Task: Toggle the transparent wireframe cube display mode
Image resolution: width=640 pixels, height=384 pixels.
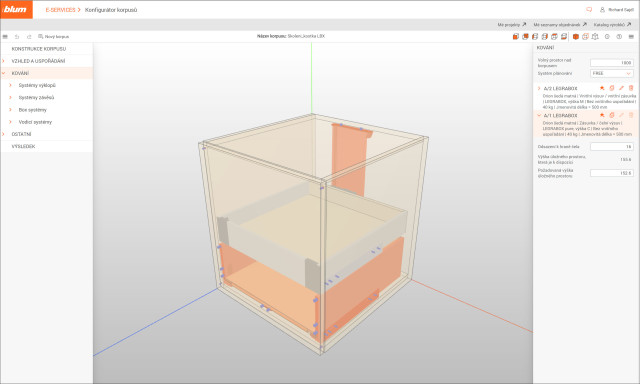Action: pos(585,37)
